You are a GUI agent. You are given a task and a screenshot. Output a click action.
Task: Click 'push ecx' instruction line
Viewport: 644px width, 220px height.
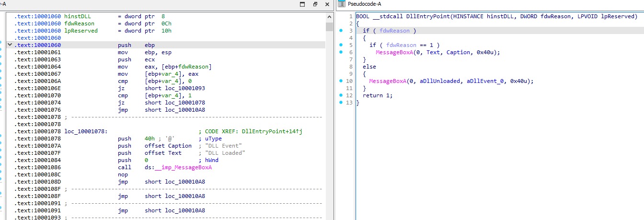click(137, 59)
